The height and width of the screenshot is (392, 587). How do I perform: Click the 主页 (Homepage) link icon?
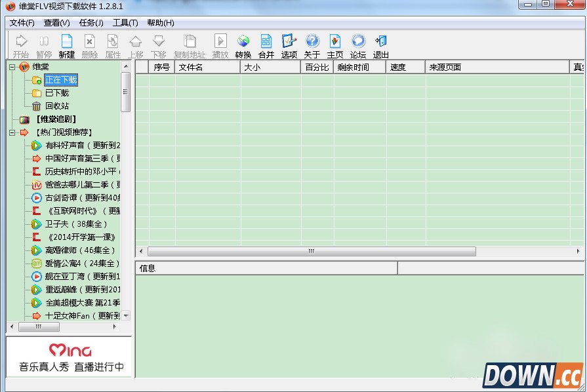[334, 44]
